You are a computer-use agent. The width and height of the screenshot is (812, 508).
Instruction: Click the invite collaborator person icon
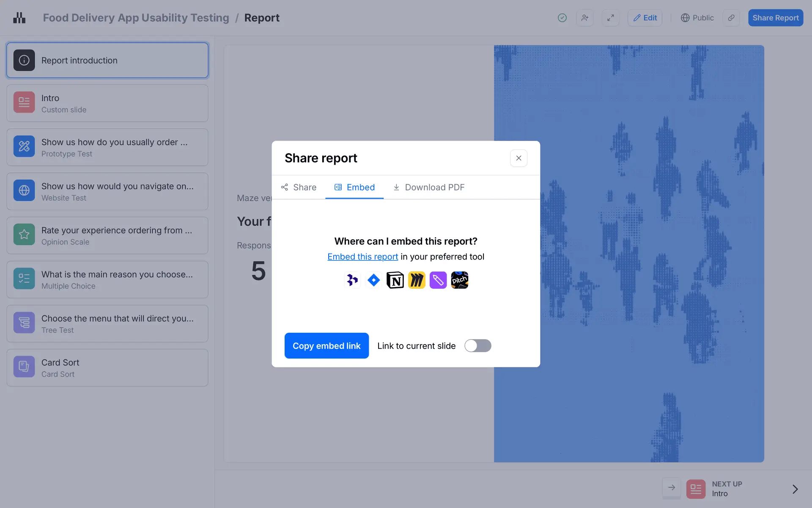click(x=584, y=18)
